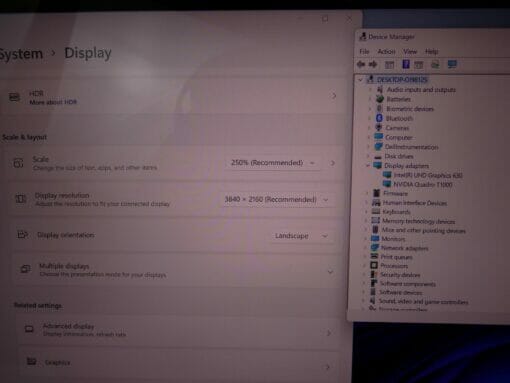Screen dimensions: 510x383
Task: Click the Batteries category icon
Action: pos(380,99)
